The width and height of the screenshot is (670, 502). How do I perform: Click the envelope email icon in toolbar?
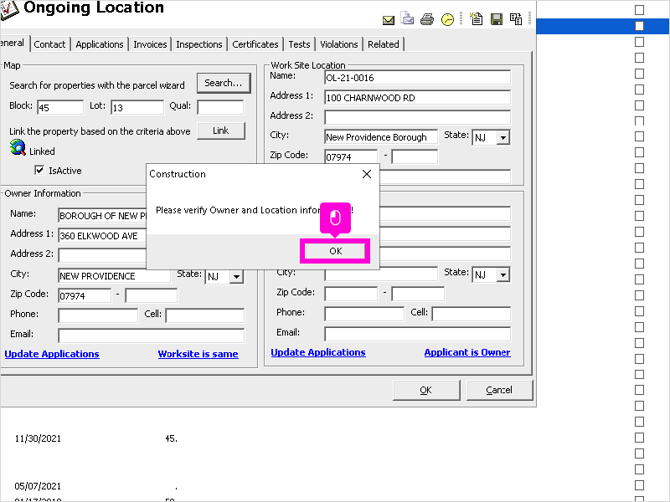[x=388, y=20]
